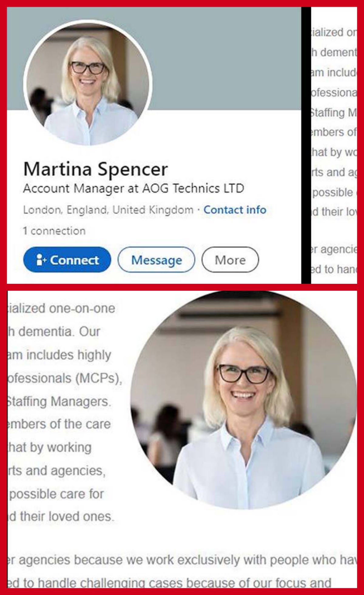Select the handle challenging cases text line

coord(169,583)
